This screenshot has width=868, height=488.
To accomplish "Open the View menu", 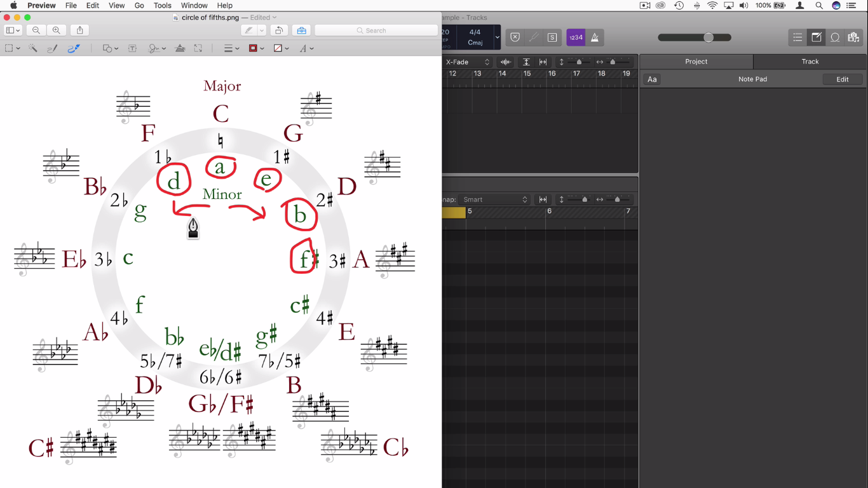I will 117,6.
